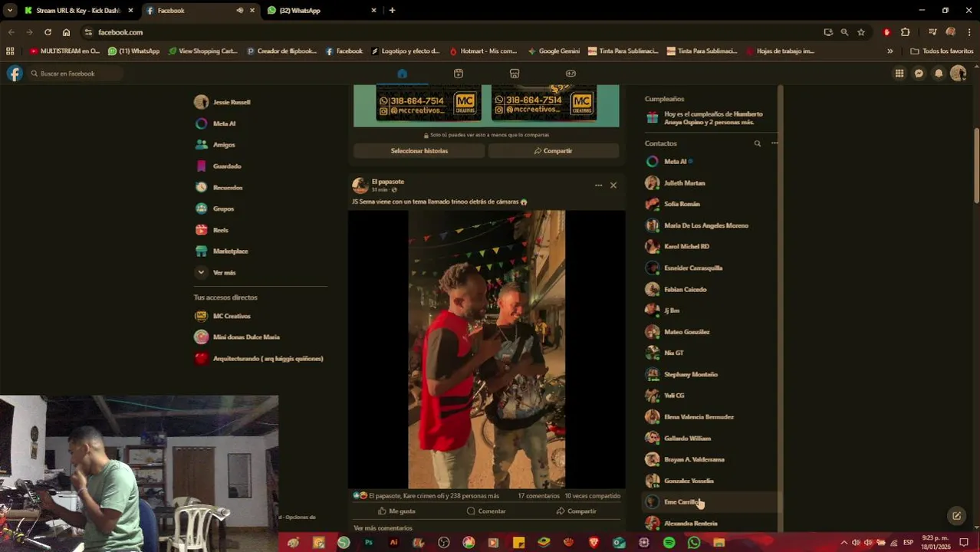Open Gaming icon in top navigation

571,74
